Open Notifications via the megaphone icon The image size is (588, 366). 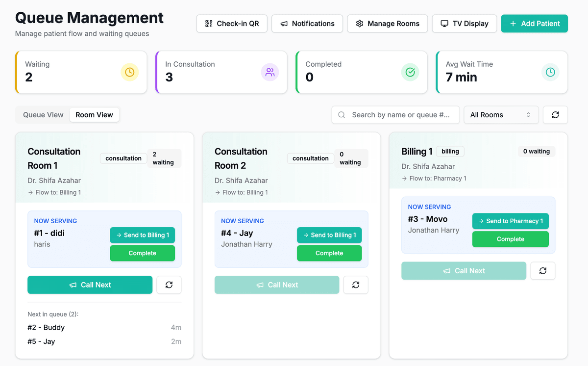click(285, 23)
